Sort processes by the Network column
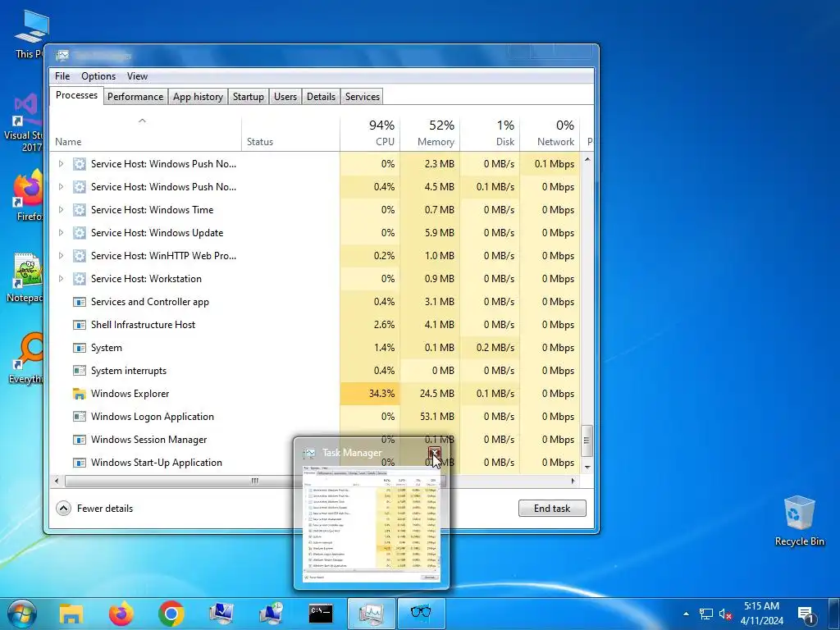 pyautogui.click(x=550, y=134)
